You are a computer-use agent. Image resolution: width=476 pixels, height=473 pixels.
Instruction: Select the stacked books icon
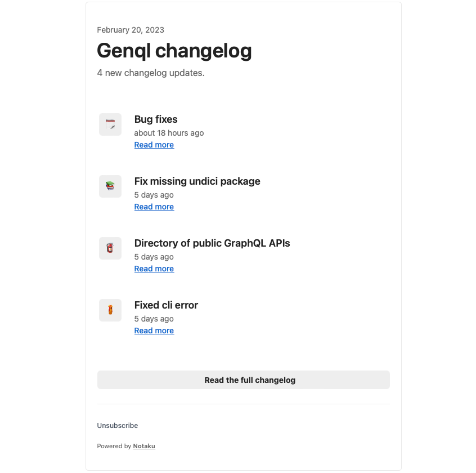[110, 186]
